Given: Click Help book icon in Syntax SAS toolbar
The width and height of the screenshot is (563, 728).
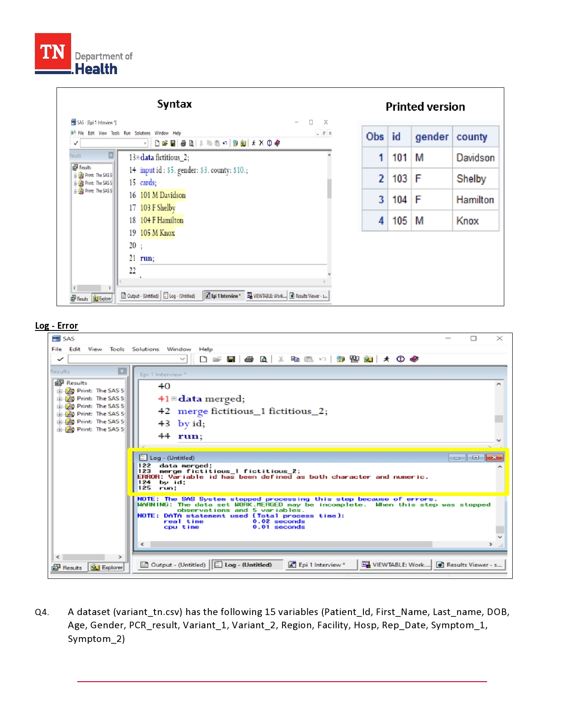Looking at the screenshot, I should 277,143.
